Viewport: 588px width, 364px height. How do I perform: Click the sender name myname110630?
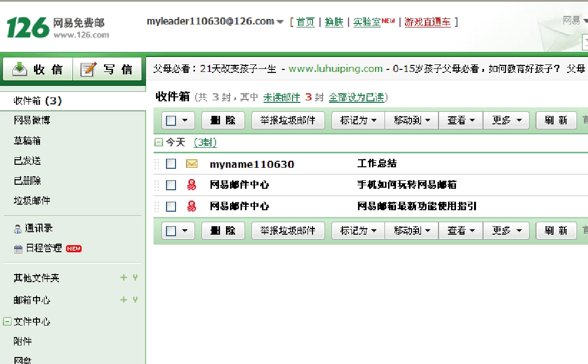pos(252,164)
